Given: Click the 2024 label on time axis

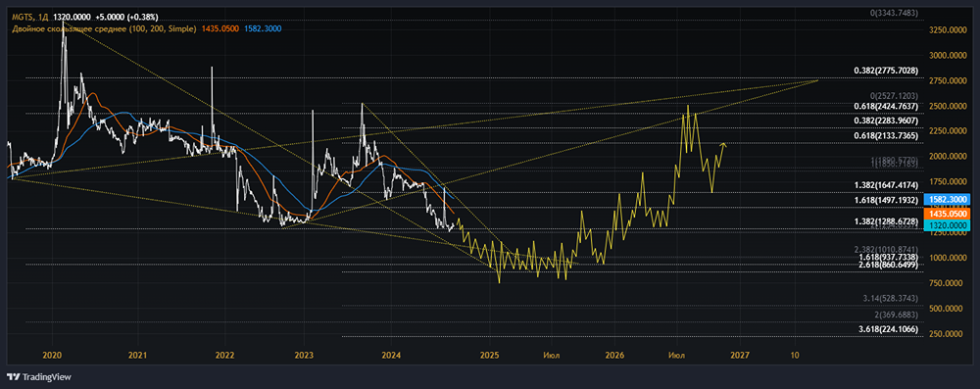Looking at the screenshot, I should [x=391, y=355].
